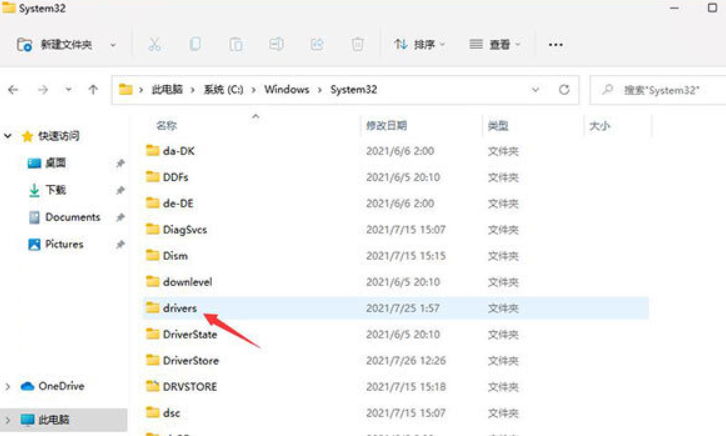The image size is (726, 436).
Task: Select the DriverState folder
Action: coord(190,334)
